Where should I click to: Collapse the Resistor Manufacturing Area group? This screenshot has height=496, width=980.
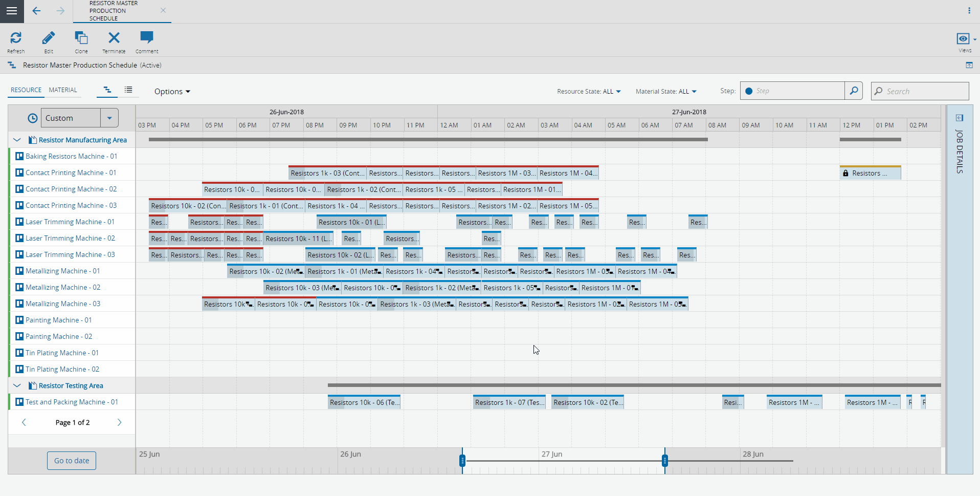pyautogui.click(x=17, y=140)
